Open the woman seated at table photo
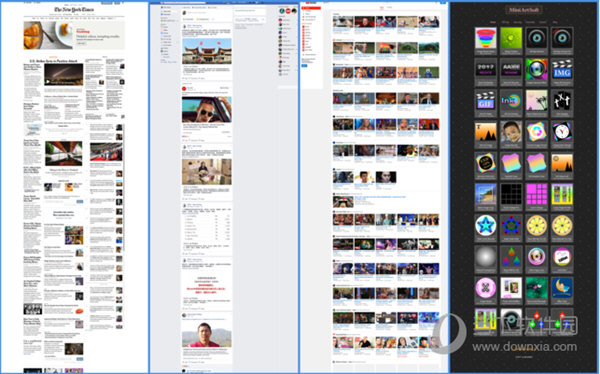600x374 pixels. click(x=207, y=172)
